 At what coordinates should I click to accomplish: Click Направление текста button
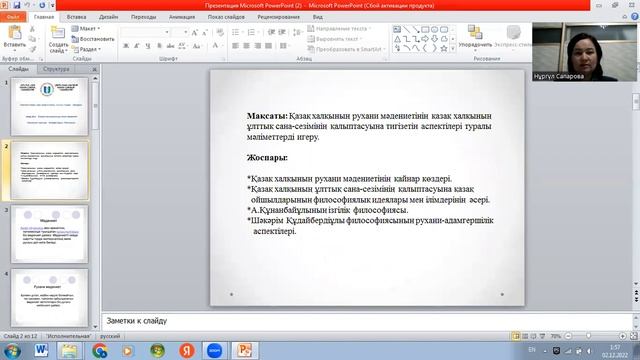339,29
